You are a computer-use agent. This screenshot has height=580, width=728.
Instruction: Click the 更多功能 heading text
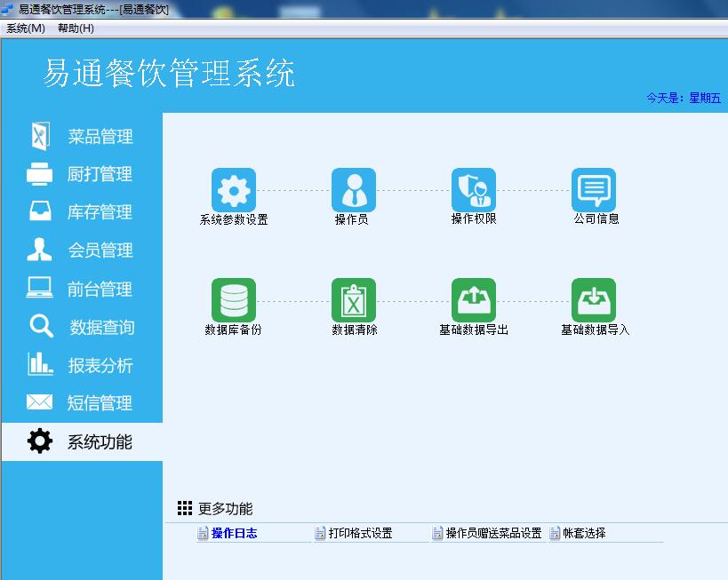[225, 509]
